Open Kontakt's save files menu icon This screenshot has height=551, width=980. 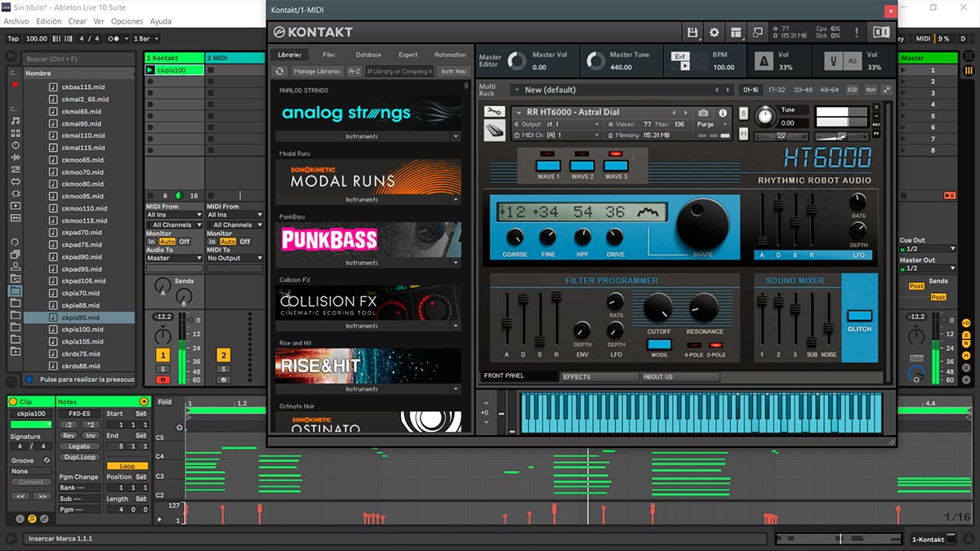click(x=693, y=32)
